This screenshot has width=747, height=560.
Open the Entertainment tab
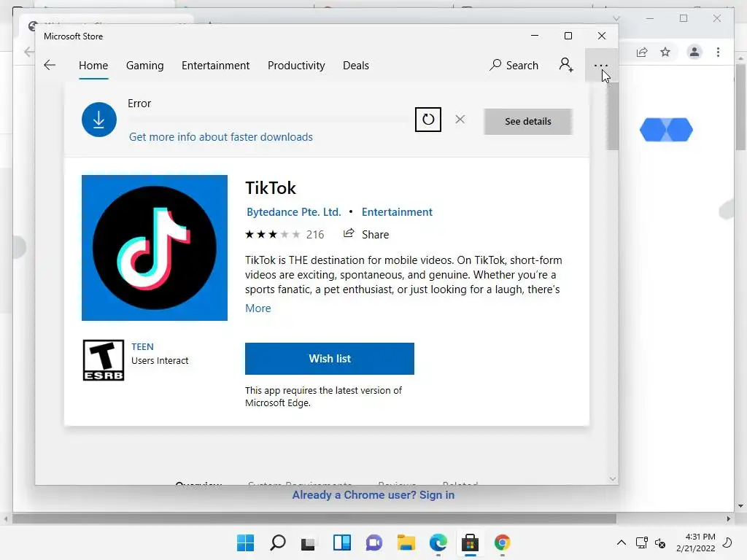(x=215, y=65)
